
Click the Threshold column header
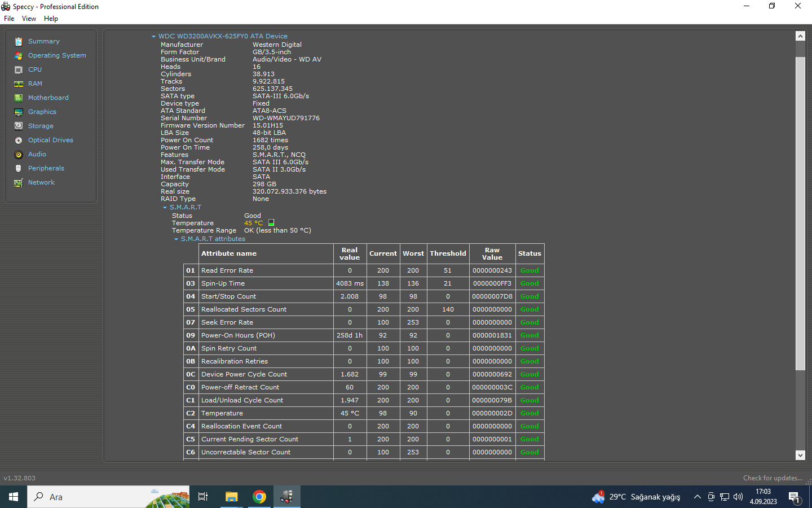pyautogui.click(x=448, y=253)
